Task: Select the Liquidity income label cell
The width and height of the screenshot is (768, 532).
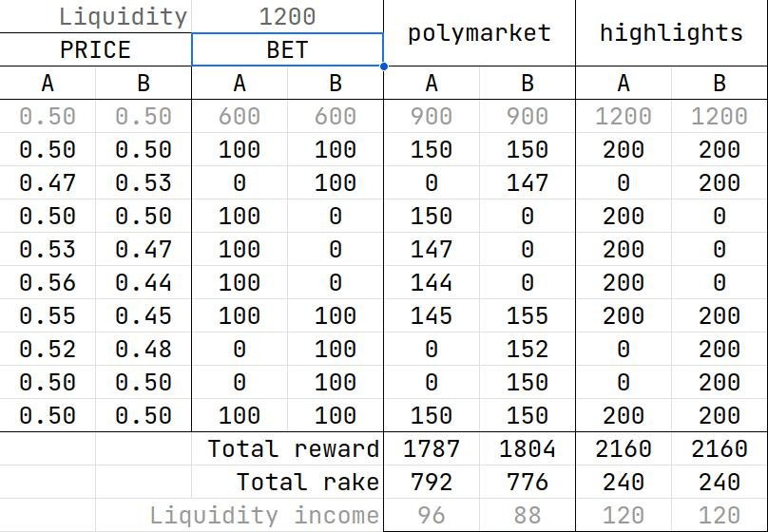Action: [x=264, y=515]
